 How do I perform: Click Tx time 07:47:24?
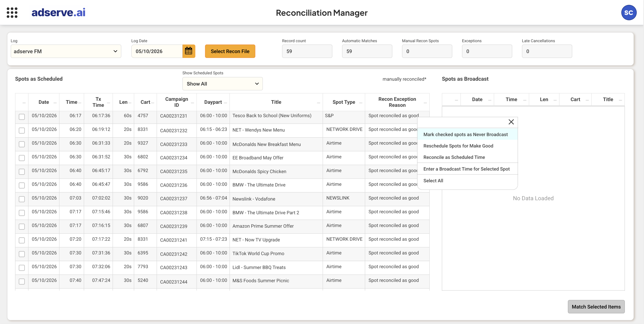click(101, 280)
